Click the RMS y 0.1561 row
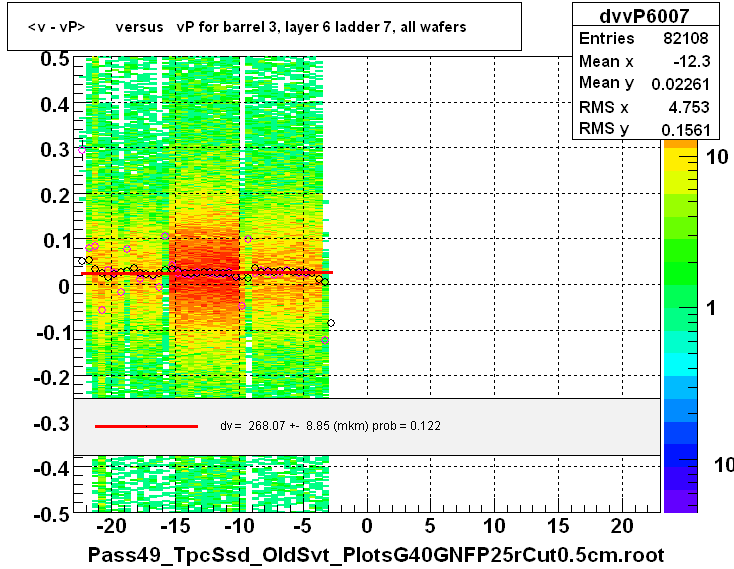 tap(644, 129)
